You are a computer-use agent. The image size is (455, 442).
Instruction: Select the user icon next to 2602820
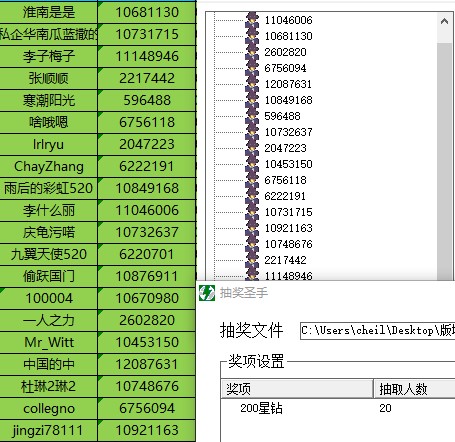[252, 52]
